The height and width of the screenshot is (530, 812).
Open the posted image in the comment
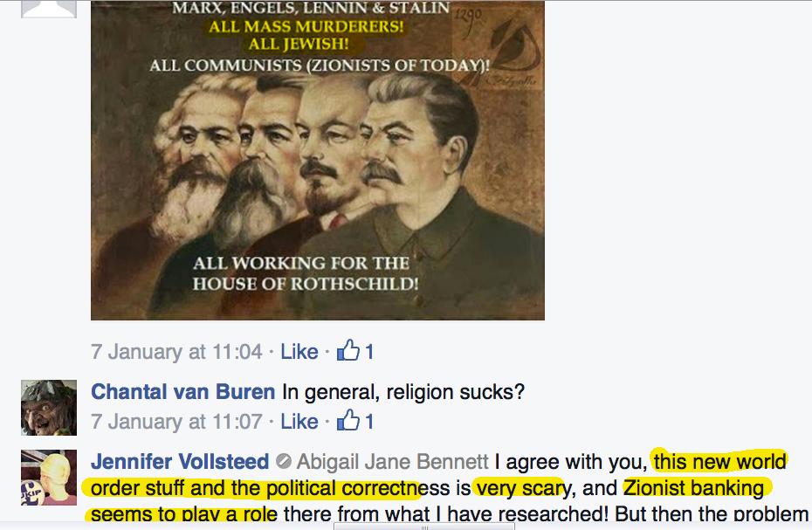[318, 160]
